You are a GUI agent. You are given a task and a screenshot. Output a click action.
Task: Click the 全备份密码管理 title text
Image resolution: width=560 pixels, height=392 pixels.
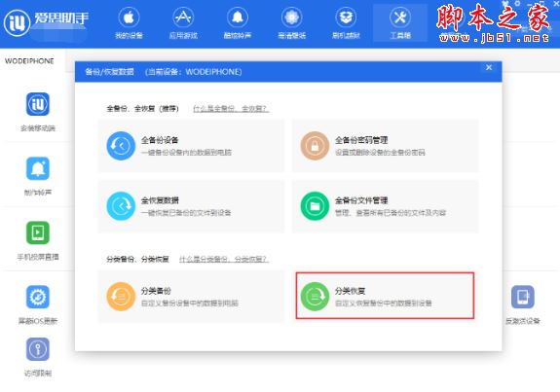(361, 140)
